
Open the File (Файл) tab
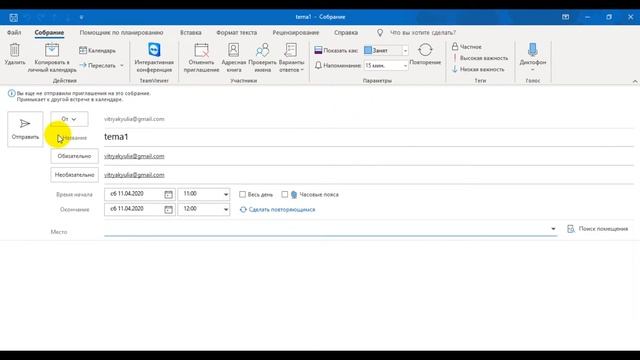click(14, 33)
